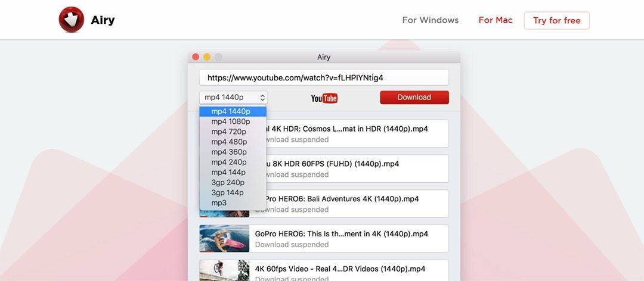
Task: Click the red close button of Airy window
Action: tap(196, 57)
